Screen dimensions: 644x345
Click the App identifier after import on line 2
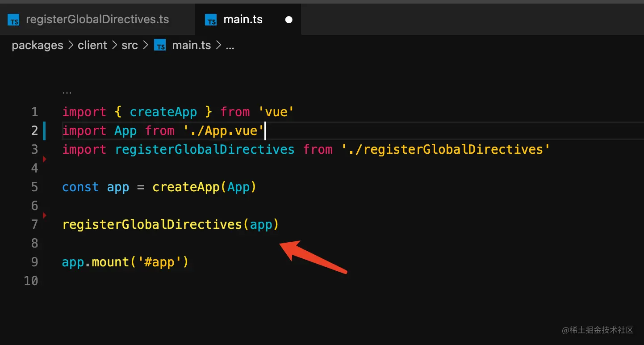(x=125, y=130)
